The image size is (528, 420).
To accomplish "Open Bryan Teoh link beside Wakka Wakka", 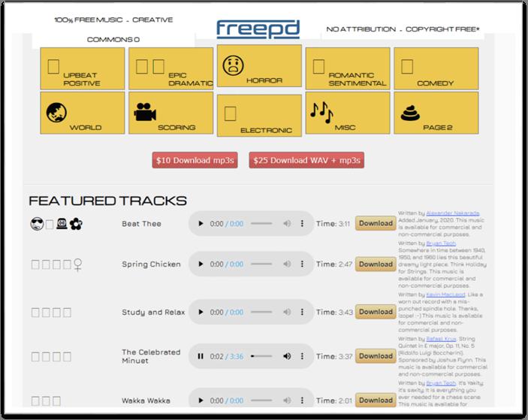I will coord(441,383).
